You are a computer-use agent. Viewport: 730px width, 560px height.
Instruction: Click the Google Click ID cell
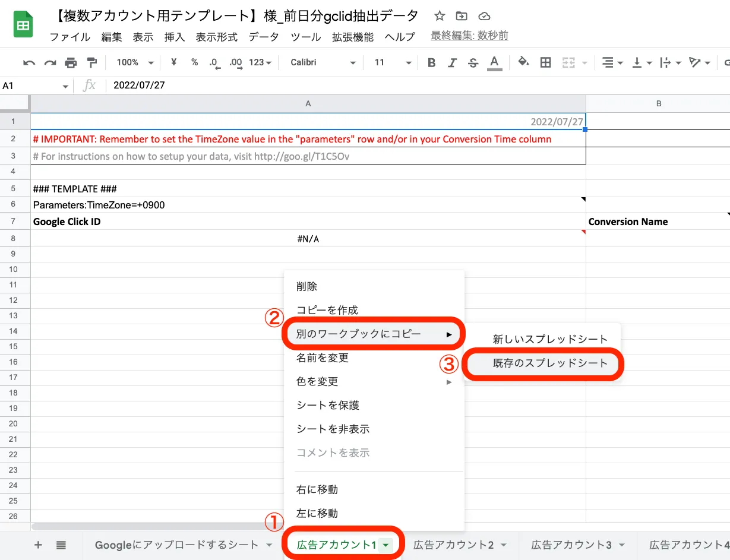[x=308, y=222]
